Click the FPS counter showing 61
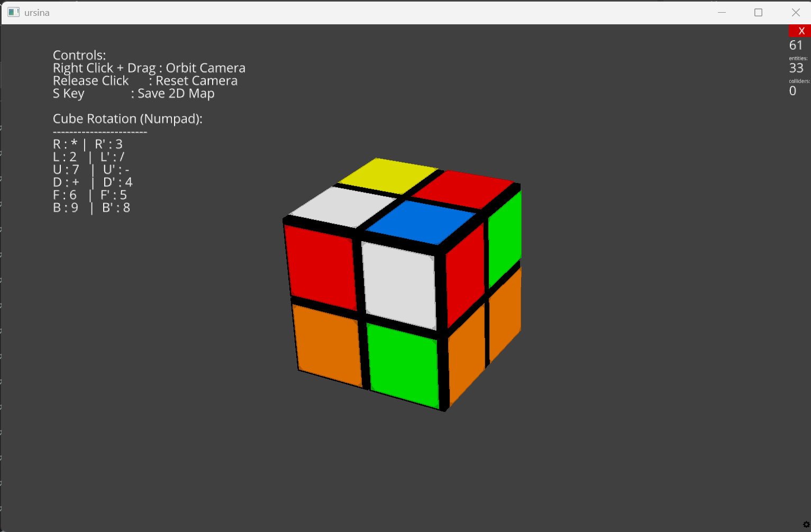 pos(796,45)
